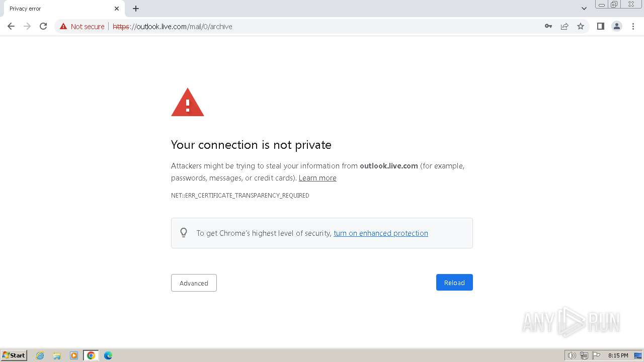Click the address bar URL

pos(173,26)
